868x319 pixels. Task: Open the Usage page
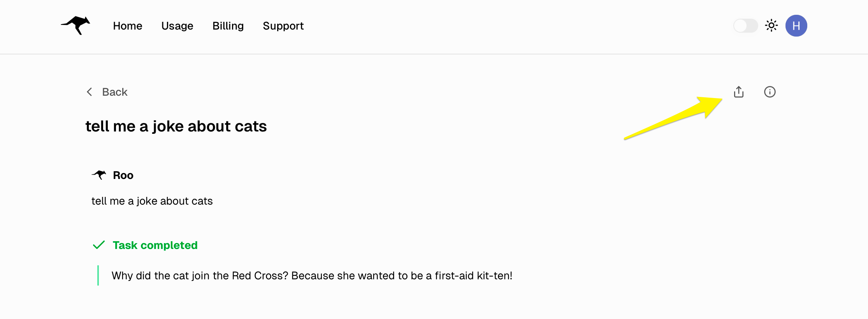tap(177, 26)
